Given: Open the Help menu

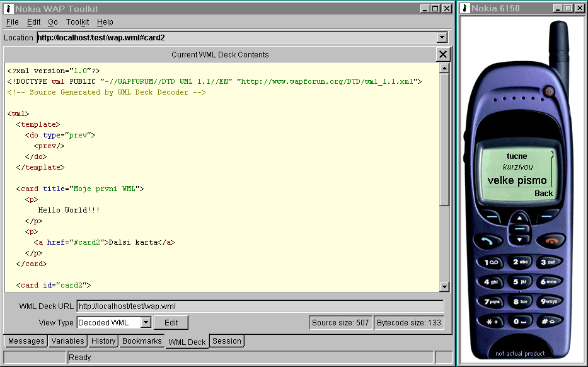Looking at the screenshot, I should (x=105, y=22).
